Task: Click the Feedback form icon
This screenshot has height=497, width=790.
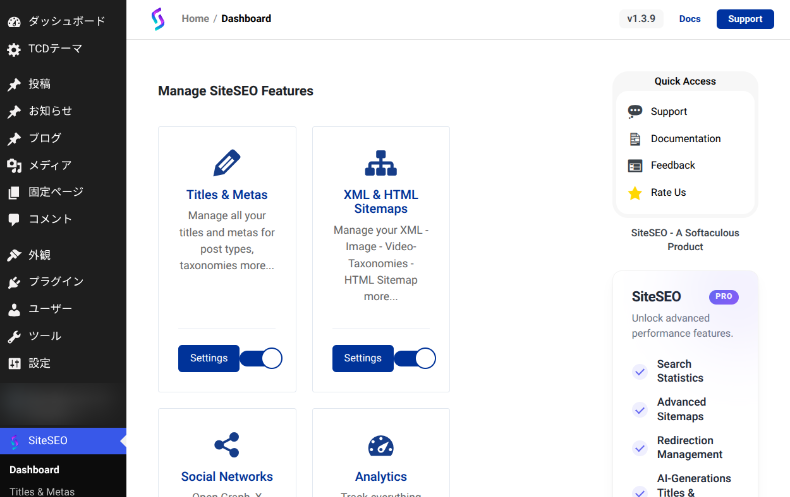Action: pos(635,166)
